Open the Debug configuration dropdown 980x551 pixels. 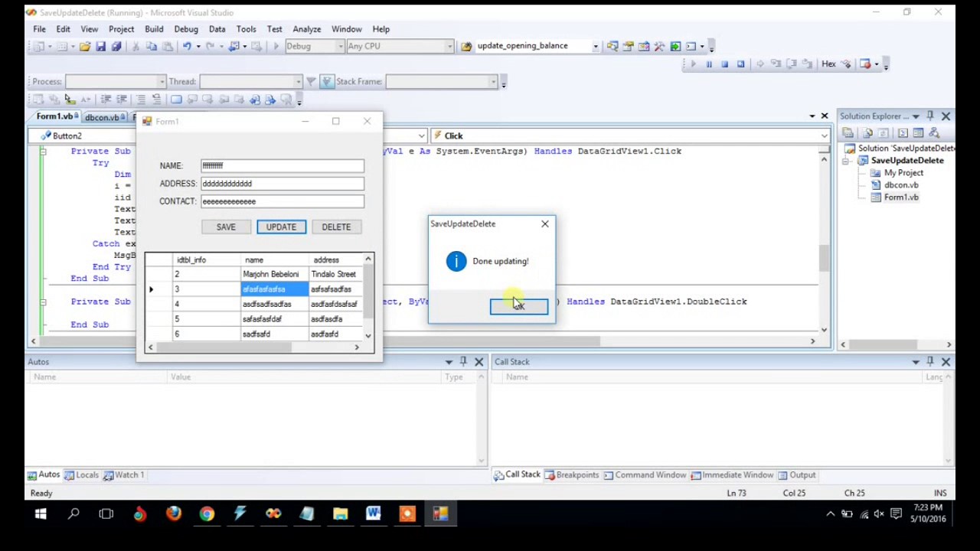coord(340,46)
